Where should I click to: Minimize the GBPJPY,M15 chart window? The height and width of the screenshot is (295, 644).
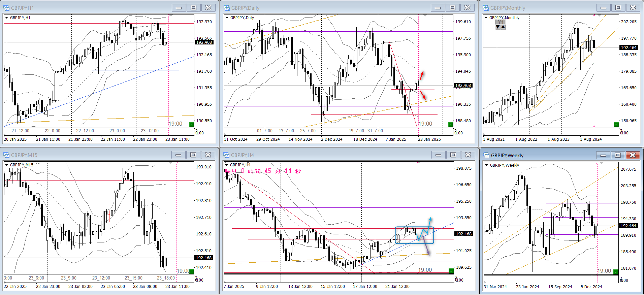tap(178, 155)
